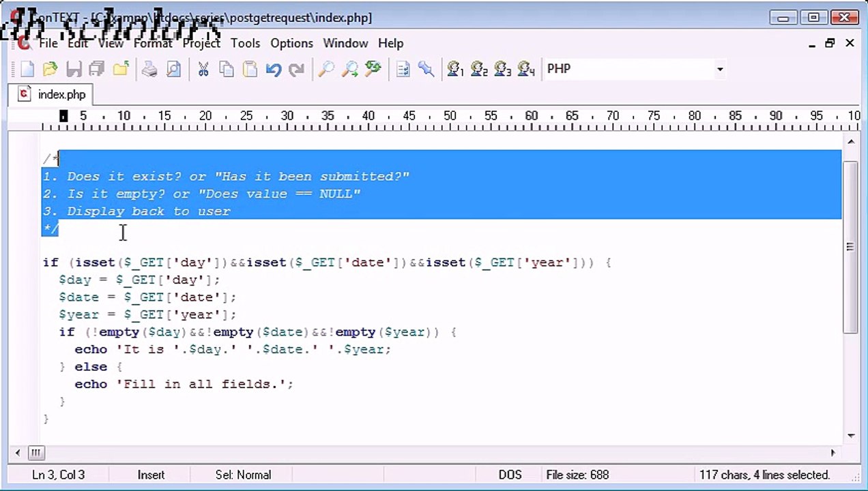Open Print Preview from the toolbar
Viewport: 868px width, 491px height.
[174, 69]
